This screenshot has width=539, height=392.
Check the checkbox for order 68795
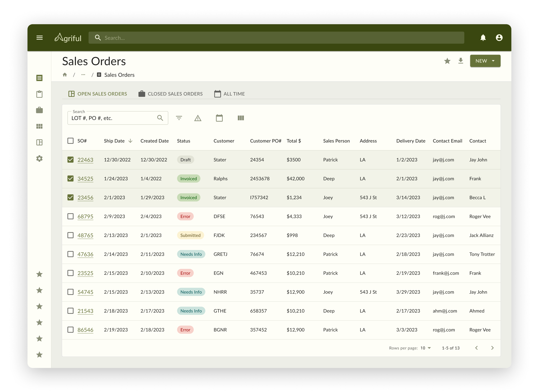pyautogui.click(x=70, y=216)
